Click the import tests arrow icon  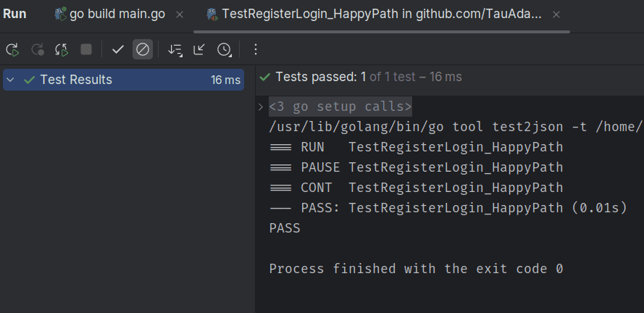(199, 49)
